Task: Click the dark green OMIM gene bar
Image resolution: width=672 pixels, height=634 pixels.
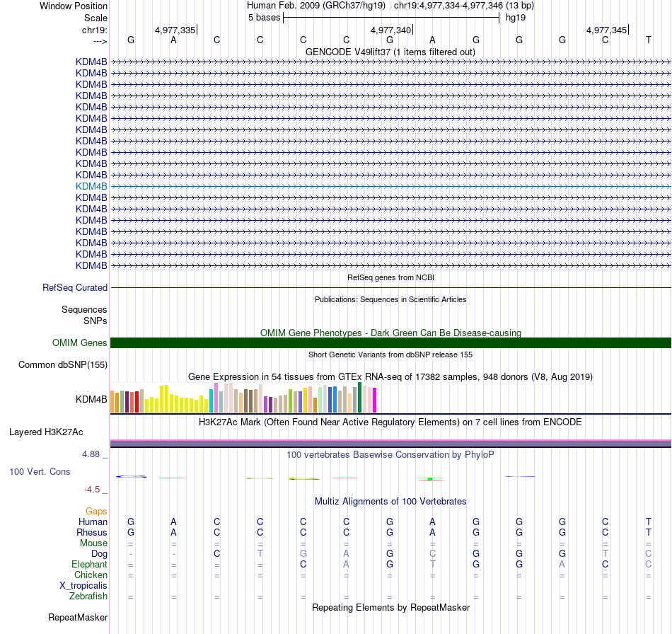Action: (x=390, y=343)
